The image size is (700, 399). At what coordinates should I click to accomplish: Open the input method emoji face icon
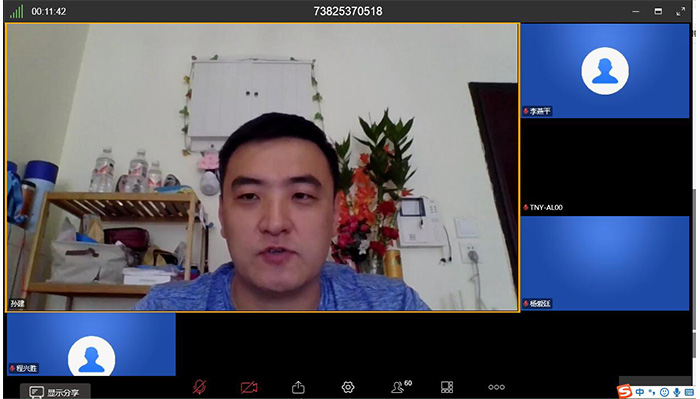[x=664, y=392]
